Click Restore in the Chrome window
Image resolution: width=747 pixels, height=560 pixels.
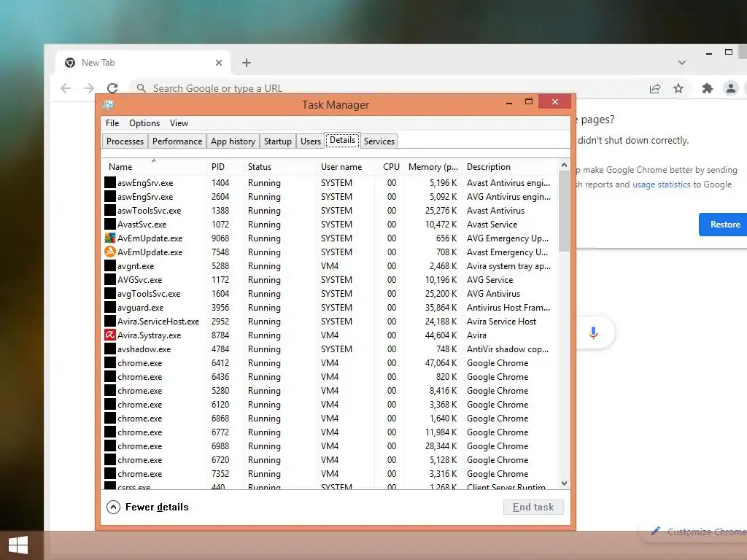click(724, 225)
